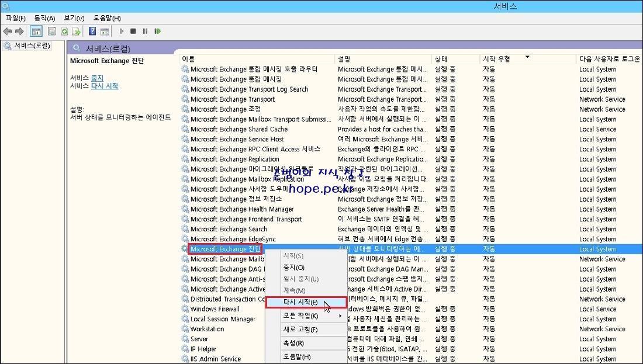
Task: Toggle the show/hide console tree icon
Action: tap(36, 31)
